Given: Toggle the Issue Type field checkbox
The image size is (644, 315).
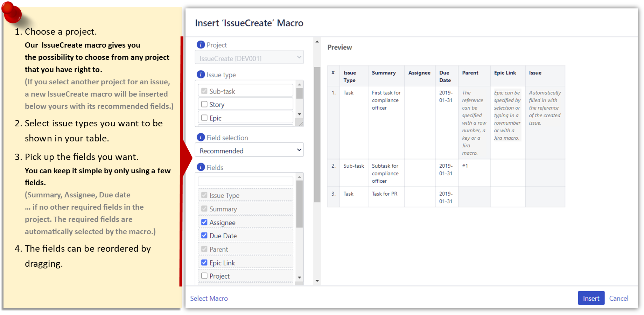Looking at the screenshot, I should click(x=204, y=195).
